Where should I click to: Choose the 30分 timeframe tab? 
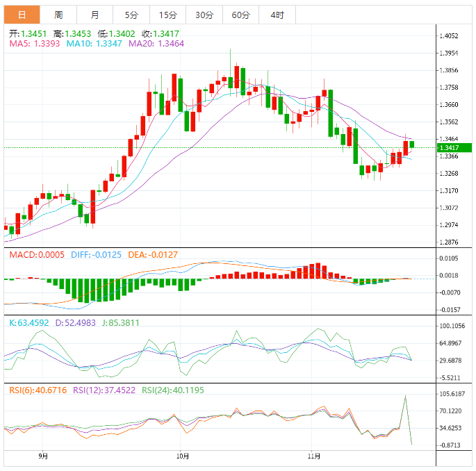(204, 15)
